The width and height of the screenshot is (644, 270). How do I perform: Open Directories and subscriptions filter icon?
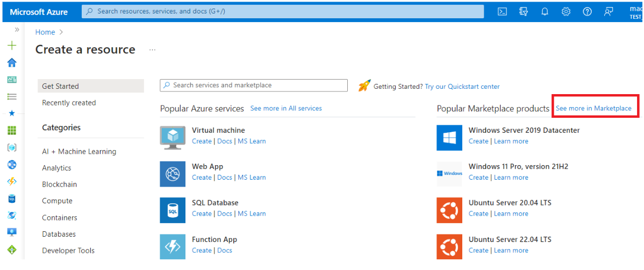(523, 11)
